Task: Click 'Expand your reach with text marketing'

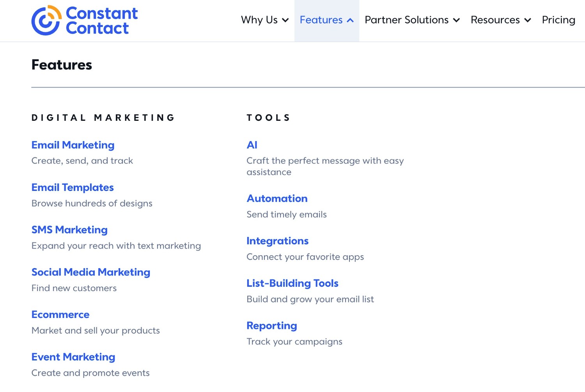Action: (116, 246)
